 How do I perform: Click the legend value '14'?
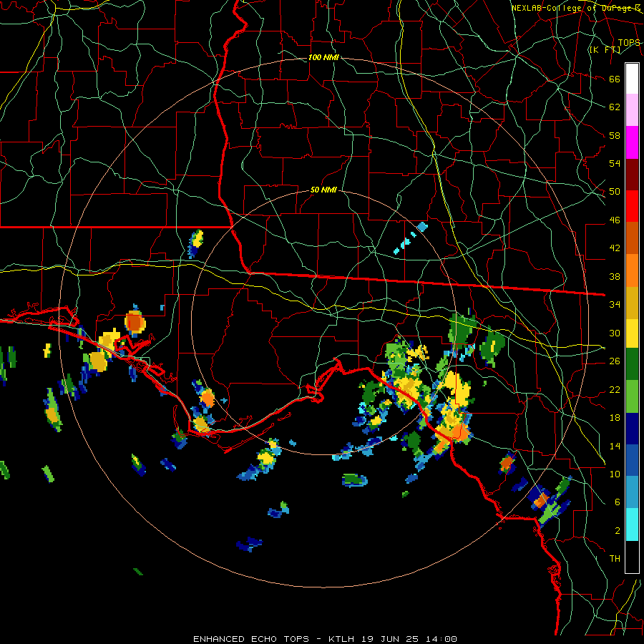coord(615,446)
